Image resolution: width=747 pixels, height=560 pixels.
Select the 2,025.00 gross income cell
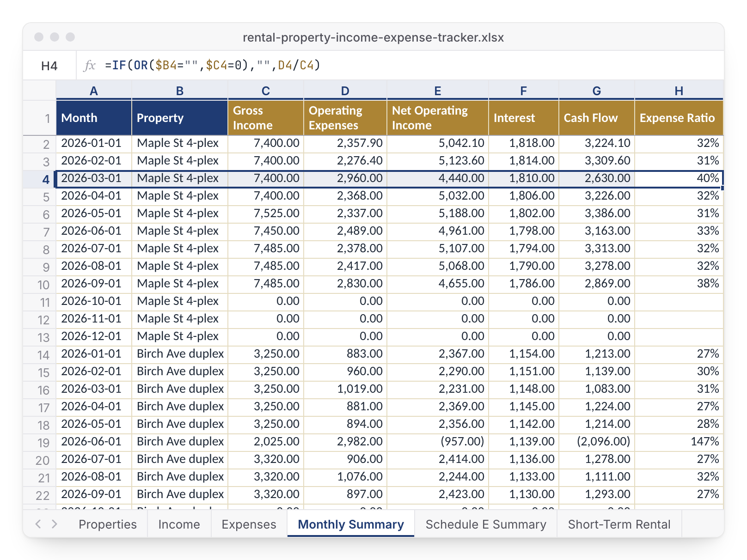coord(266,442)
